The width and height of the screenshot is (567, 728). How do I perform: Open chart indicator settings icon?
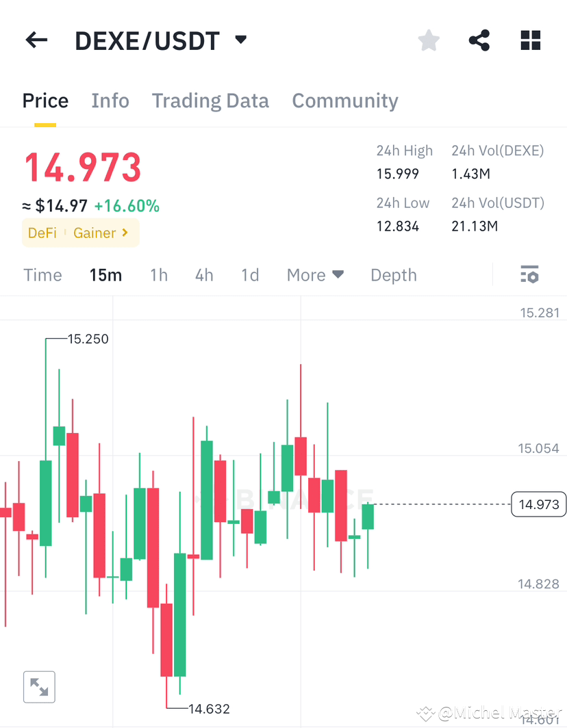click(529, 274)
